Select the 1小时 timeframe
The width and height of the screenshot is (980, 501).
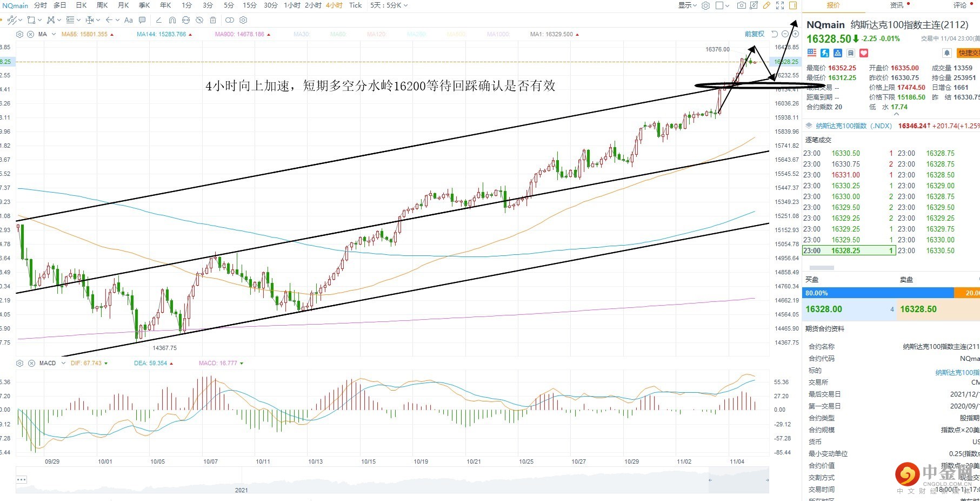[292, 5]
